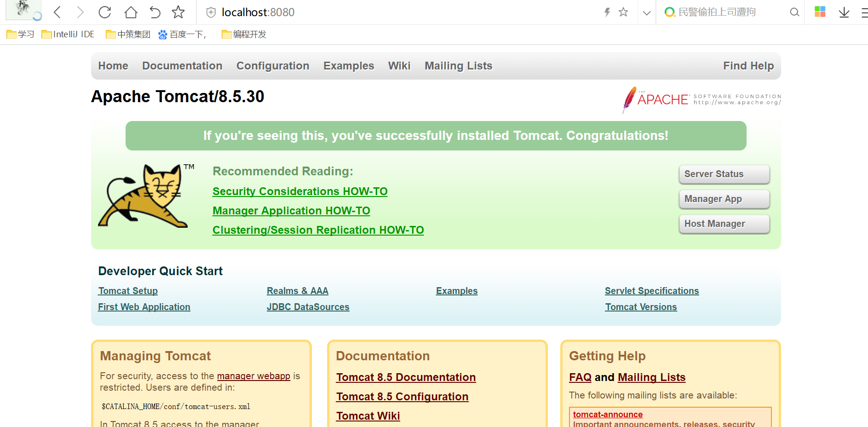The width and height of the screenshot is (868, 427).
Task: Go forward with the browser forward arrow
Action: click(80, 12)
